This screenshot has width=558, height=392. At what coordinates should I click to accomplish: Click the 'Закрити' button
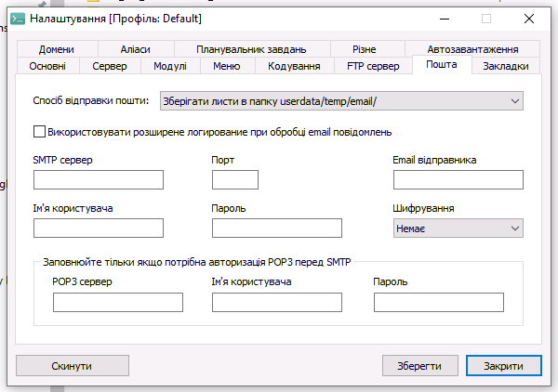click(503, 367)
